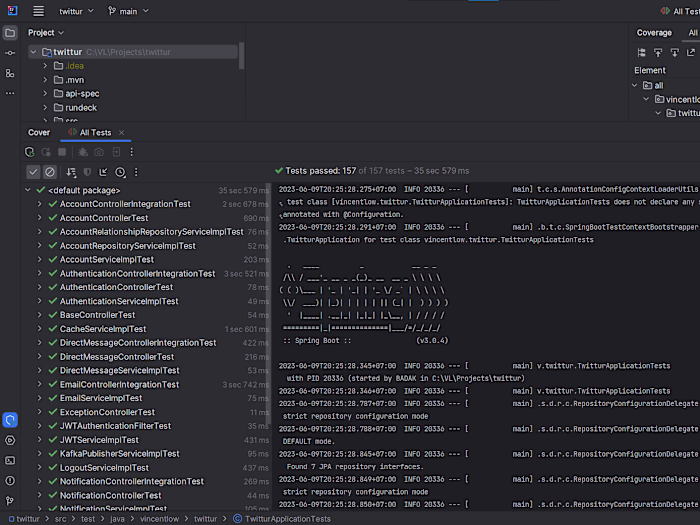Select KafkaPublisherServiceImplTest result

tap(120, 454)
